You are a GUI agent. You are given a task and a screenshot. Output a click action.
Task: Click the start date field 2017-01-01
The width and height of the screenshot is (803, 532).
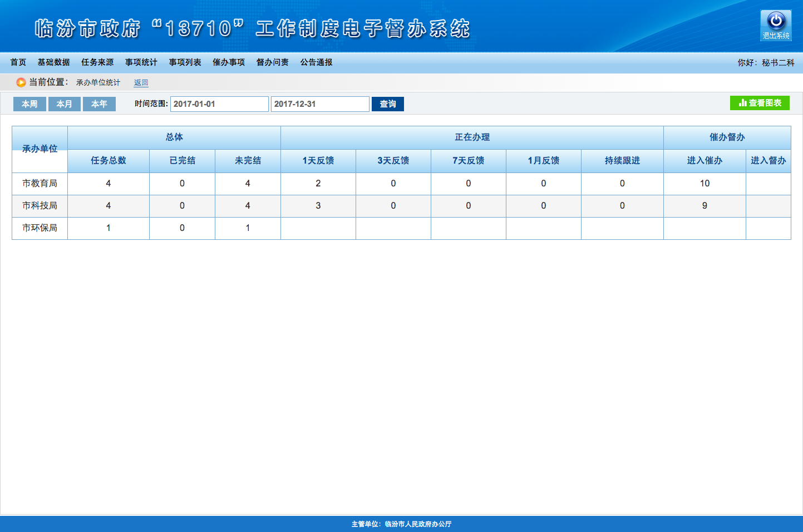(219, 104)
